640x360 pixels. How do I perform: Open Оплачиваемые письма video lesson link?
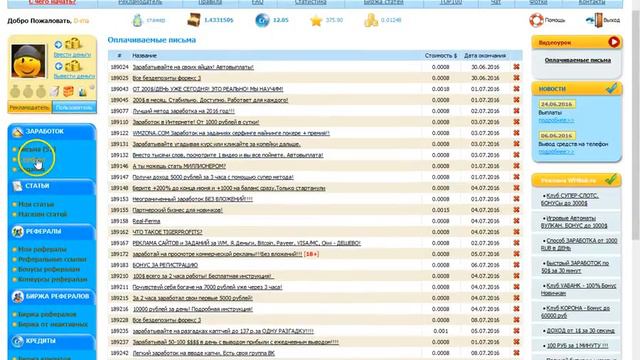click(x=578, y=60)
